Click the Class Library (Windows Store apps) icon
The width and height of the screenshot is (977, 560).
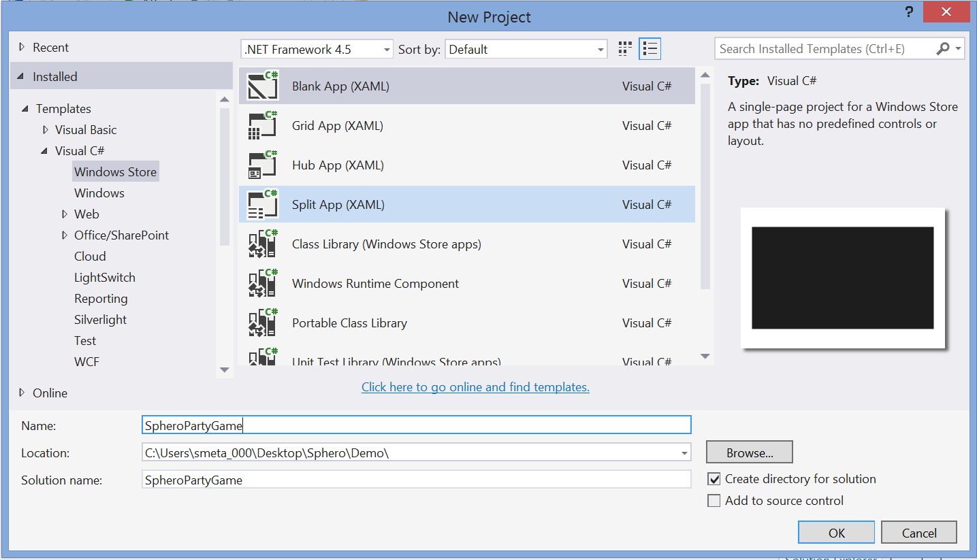(x=263, y=244)
